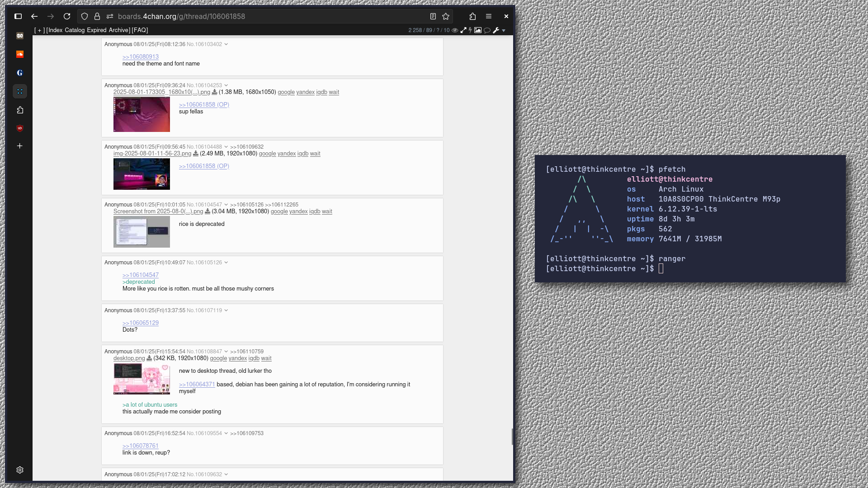Viewport: 868px width, 488px height.
Task: Focus the terminal window prompt cursor
Action: (661, 269)
